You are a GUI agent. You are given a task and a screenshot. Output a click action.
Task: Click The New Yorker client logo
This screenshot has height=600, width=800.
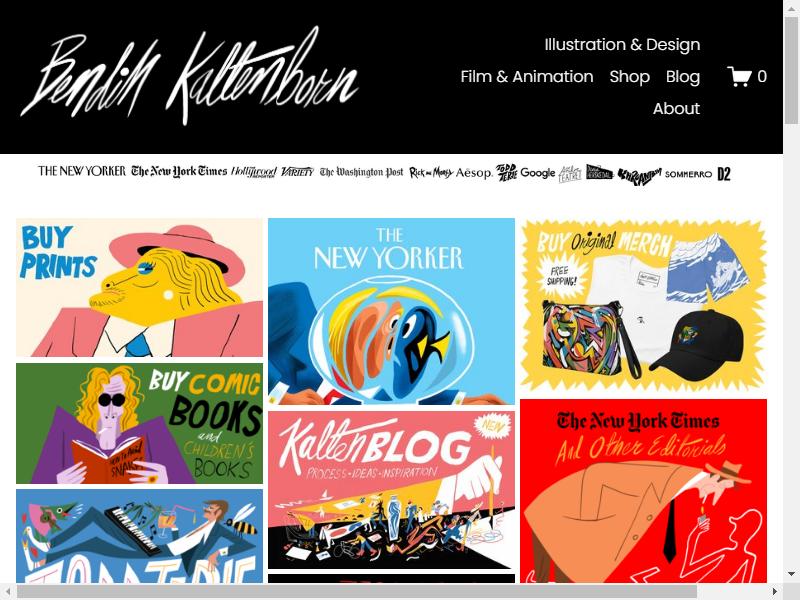tap(82, 171)
